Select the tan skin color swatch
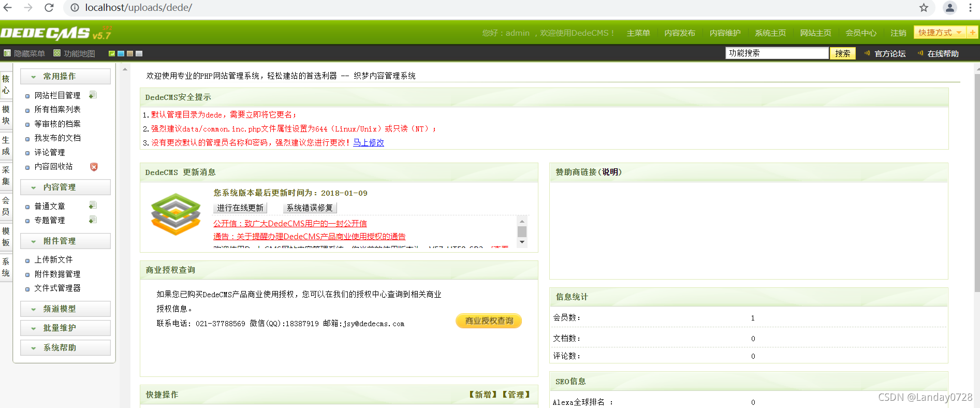Viewport: 980px width, 408px height. 130,53
